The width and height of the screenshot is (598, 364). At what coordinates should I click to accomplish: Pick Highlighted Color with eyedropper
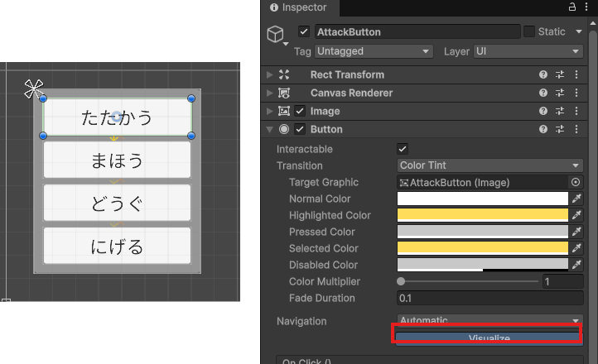576,215
